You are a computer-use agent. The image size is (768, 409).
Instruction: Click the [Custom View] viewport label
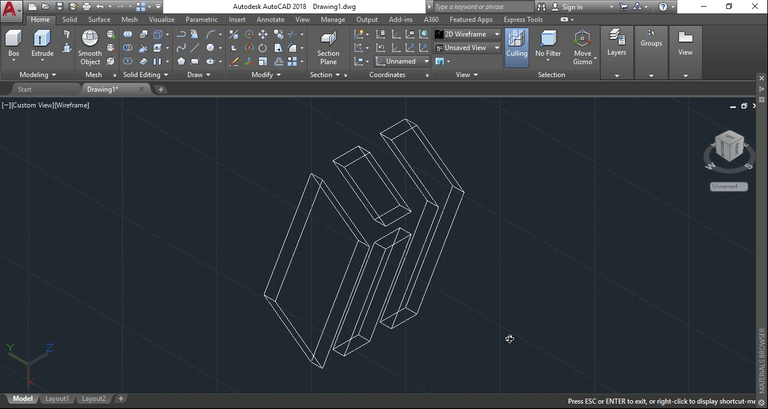pos(32,105)
